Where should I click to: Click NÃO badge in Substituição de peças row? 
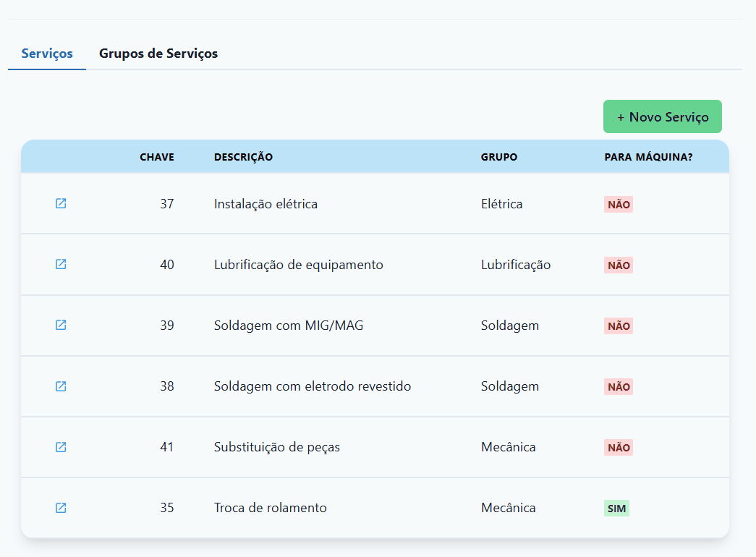(619, 448)
